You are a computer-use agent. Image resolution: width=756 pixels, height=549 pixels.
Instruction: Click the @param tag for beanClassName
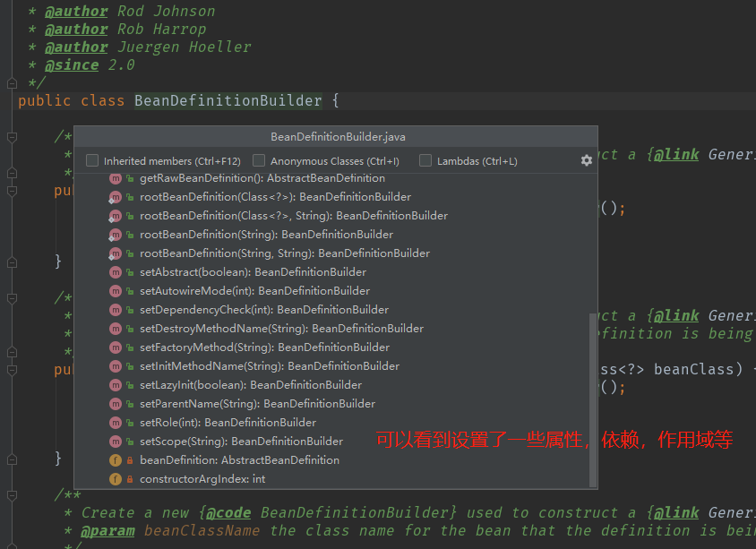point(107,531)
